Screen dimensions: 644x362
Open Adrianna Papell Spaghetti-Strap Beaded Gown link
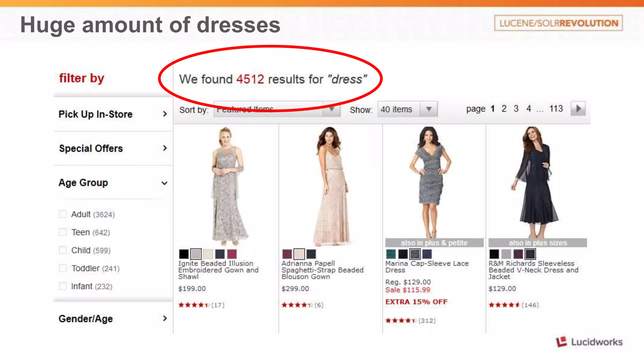pyautogui.click(x=322, y=270)
